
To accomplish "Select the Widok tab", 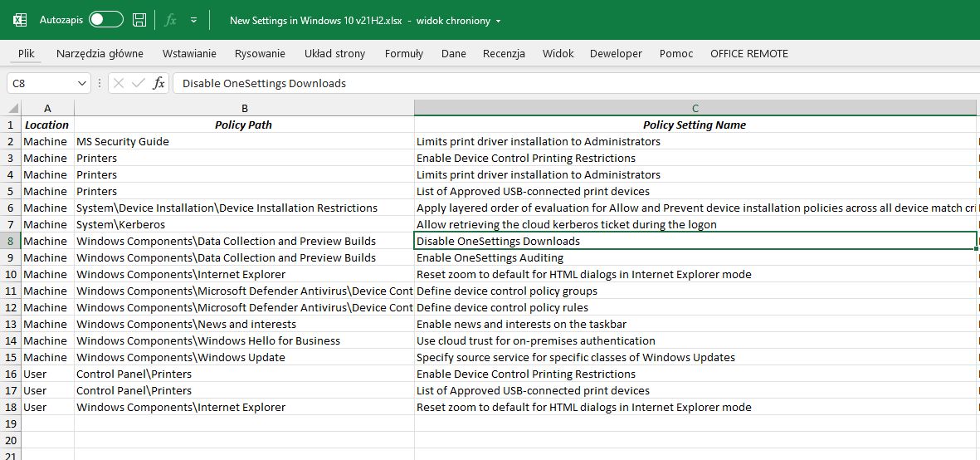I will (558, 54).
